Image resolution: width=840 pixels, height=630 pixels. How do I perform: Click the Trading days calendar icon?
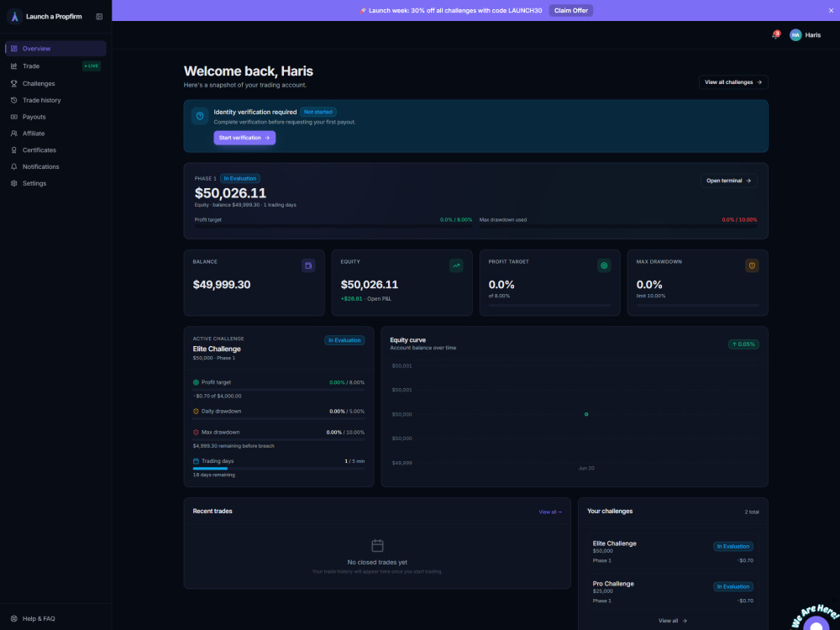[x=196, y=461]
